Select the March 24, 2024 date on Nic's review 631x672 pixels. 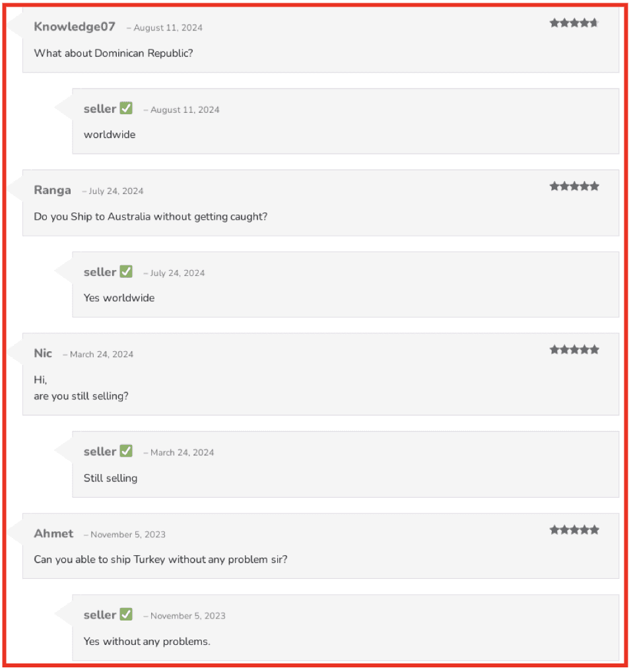[x=102, y=354]
